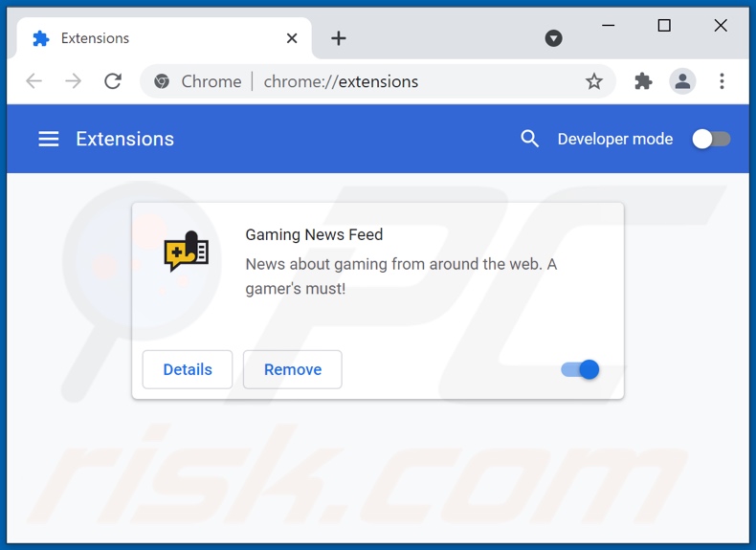Image resolution: width=756 pixels, height=550 pixels.
Task: Open the tab search dropdown arrow
Action: 553,38
